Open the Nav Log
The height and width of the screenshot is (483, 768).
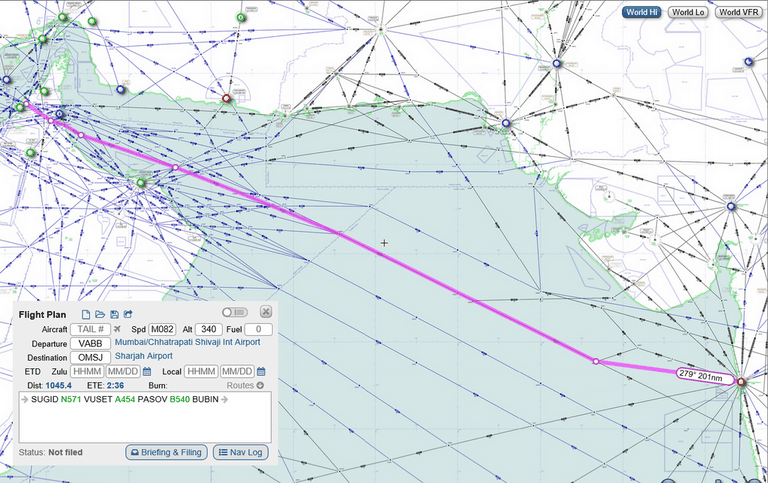[x=240, y=452]
